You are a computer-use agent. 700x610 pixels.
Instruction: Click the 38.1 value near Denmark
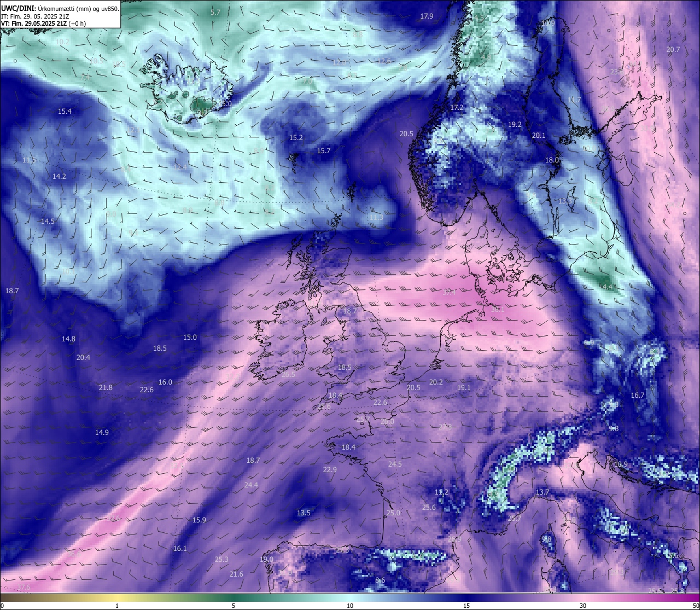[498, 309]
